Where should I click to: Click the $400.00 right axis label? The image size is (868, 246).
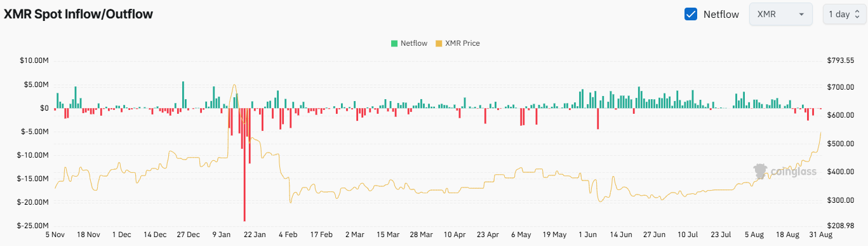tap(840, 172)
